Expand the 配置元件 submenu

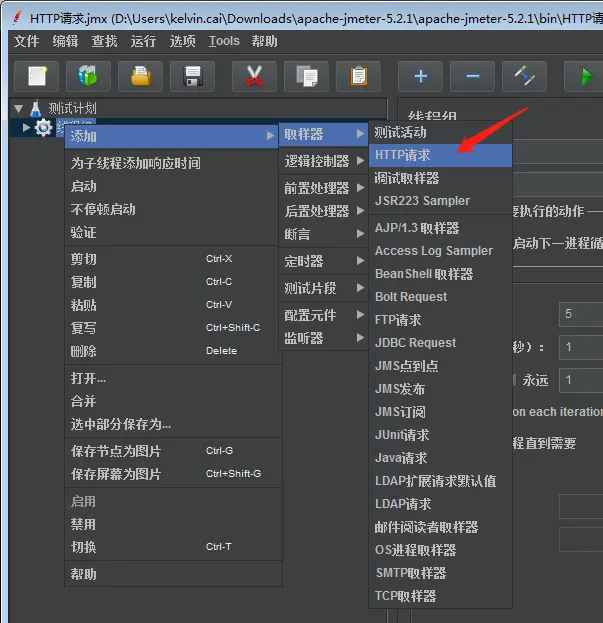click(324, 315)
